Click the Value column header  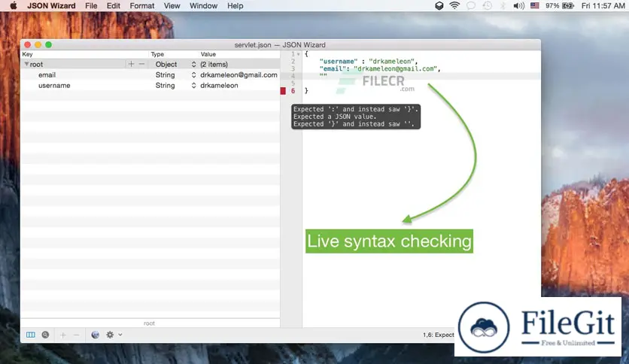208,54
